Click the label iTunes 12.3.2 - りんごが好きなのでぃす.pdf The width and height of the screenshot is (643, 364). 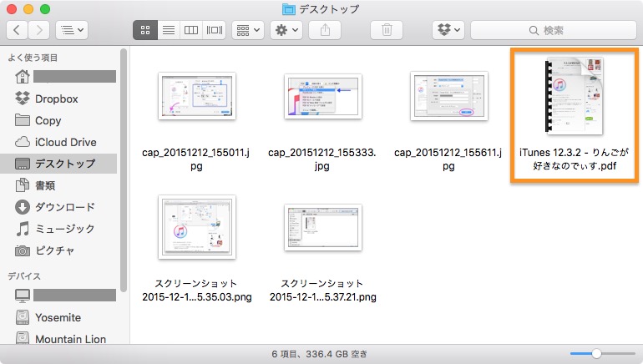point(575,159)
